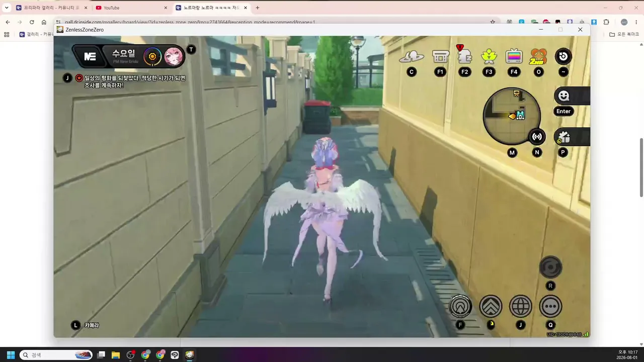
Task: Tap the globe button labeled J
Action: [x=521, y=306]
